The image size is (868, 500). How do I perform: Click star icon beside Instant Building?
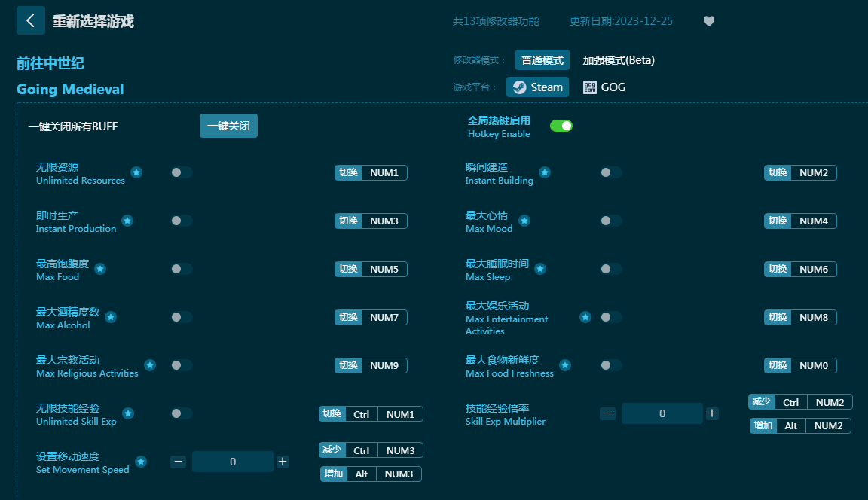coord(545,172)
